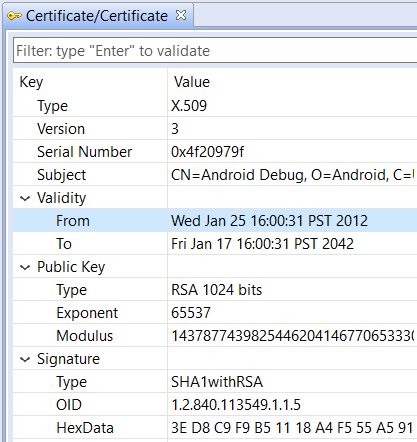417x442 pixels.
Task: Select the Validity To row
Action: pyautogui.click(x=215, y=244)
